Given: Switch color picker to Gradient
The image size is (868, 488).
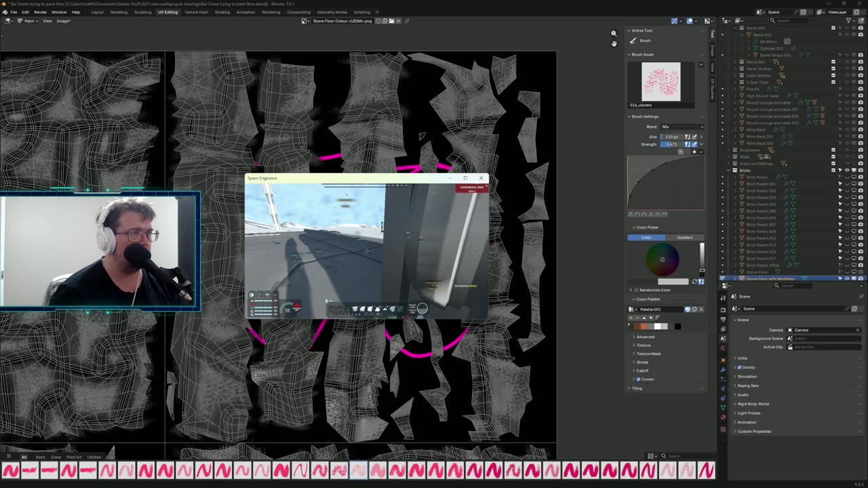Looking at the screenshot, I should 684,237.
